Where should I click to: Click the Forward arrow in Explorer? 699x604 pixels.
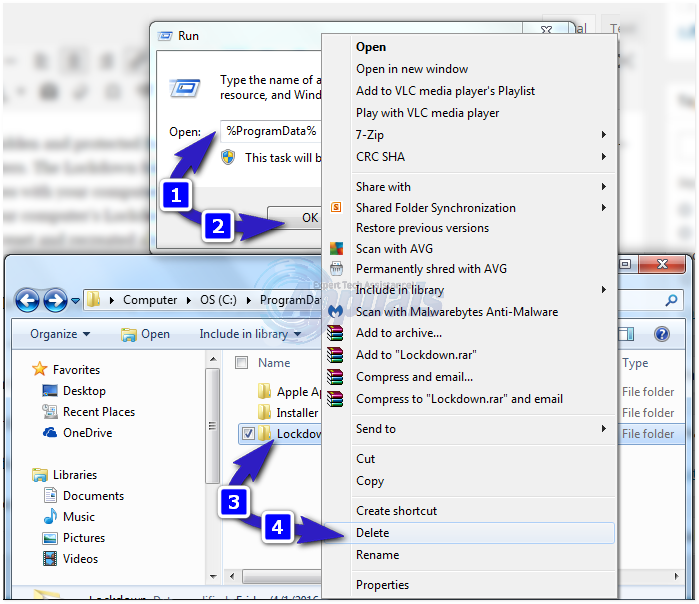(56, 300)
